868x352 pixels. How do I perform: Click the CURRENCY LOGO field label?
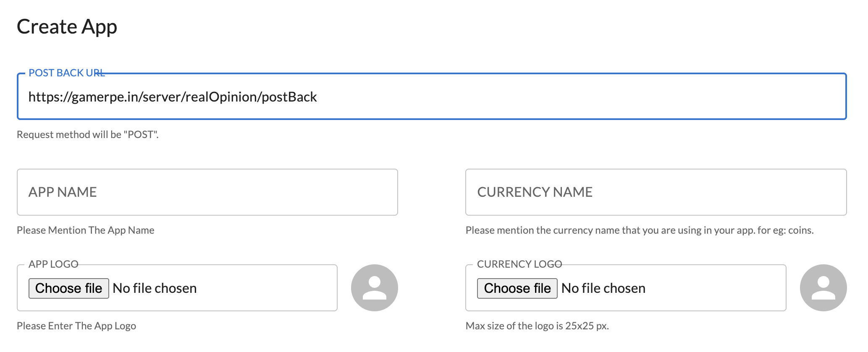[x=519, y=264]
